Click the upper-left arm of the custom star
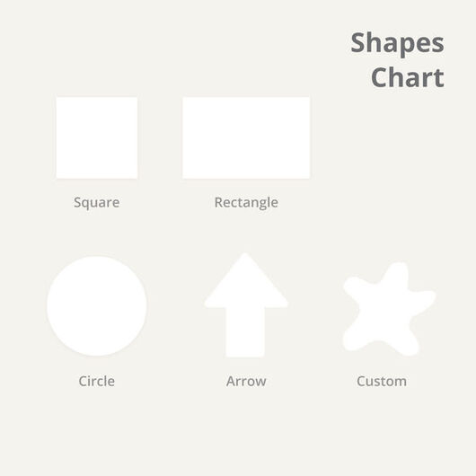 [357, 286]
